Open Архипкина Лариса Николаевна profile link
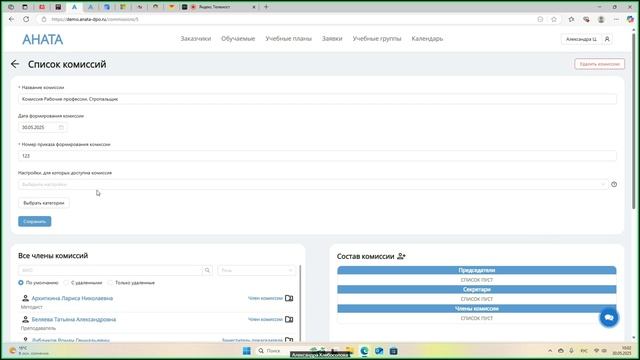Screen dimensions: 640x360 click(x=72, y=298)
